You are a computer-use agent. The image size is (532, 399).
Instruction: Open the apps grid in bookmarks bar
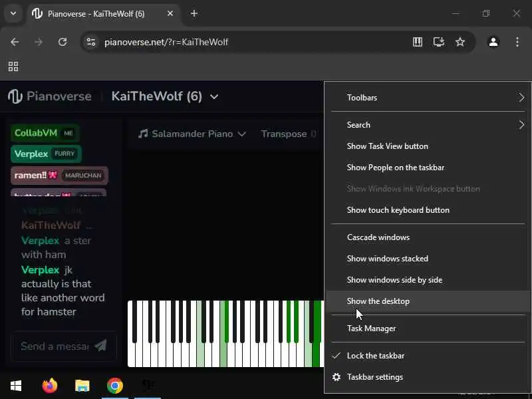click(13, 66)
